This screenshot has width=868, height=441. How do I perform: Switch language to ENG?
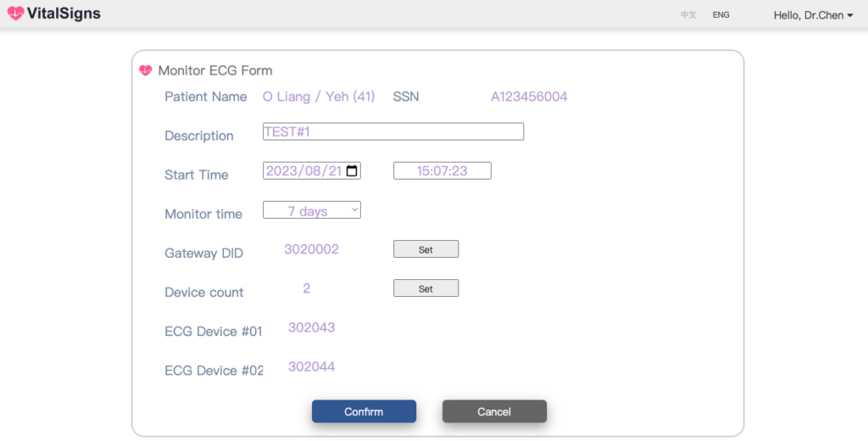tap(721, 15)
